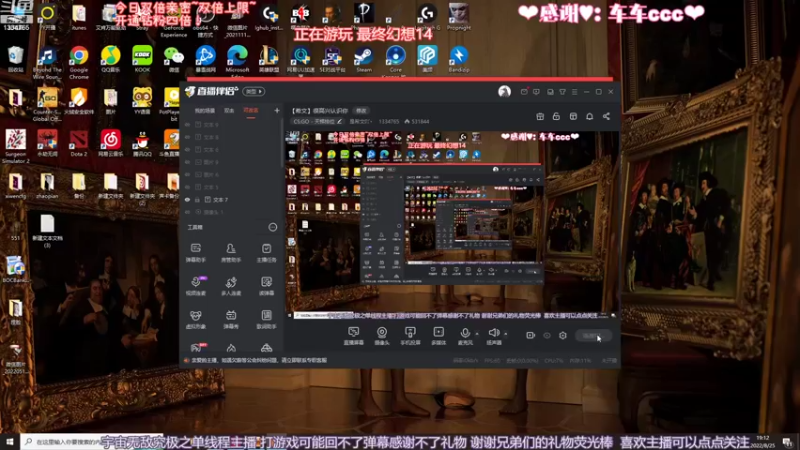Click the layer list scrollbar
This screenshot has width=800, height=450.
pyautogui.click(x=281, y=143)
